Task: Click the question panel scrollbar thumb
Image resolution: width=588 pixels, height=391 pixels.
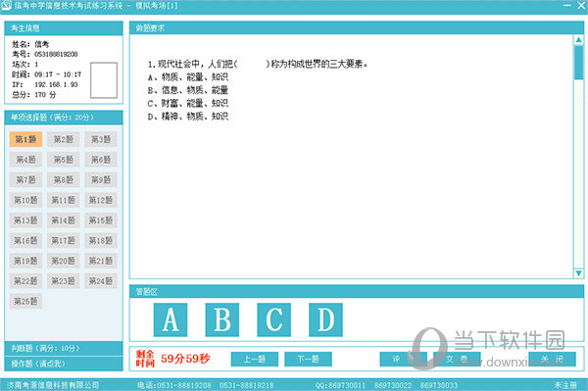Action: point(578,63)
